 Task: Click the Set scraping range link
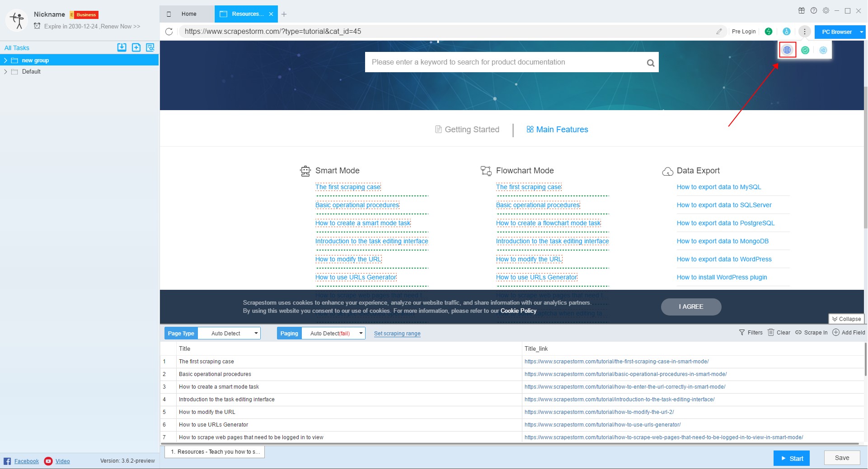[x=397, y=334]
